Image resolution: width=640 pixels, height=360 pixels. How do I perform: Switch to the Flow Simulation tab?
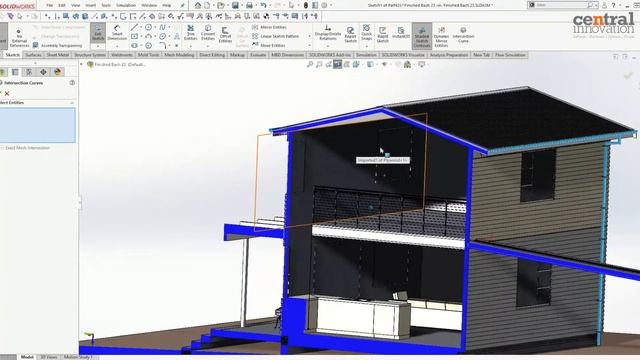[510, 55]
